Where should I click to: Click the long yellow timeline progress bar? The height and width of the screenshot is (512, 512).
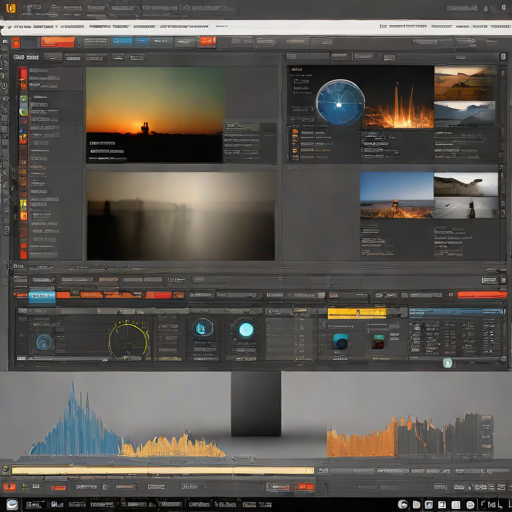163,470
